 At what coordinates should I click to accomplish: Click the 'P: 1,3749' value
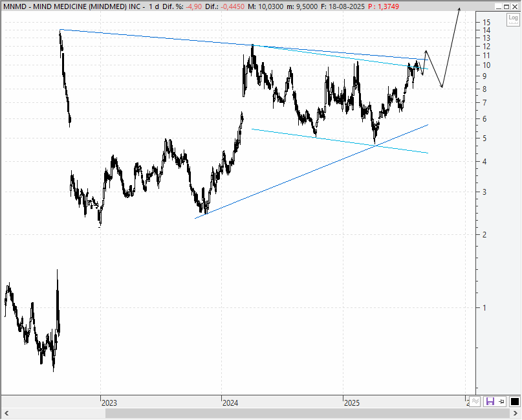pos(384,6)
